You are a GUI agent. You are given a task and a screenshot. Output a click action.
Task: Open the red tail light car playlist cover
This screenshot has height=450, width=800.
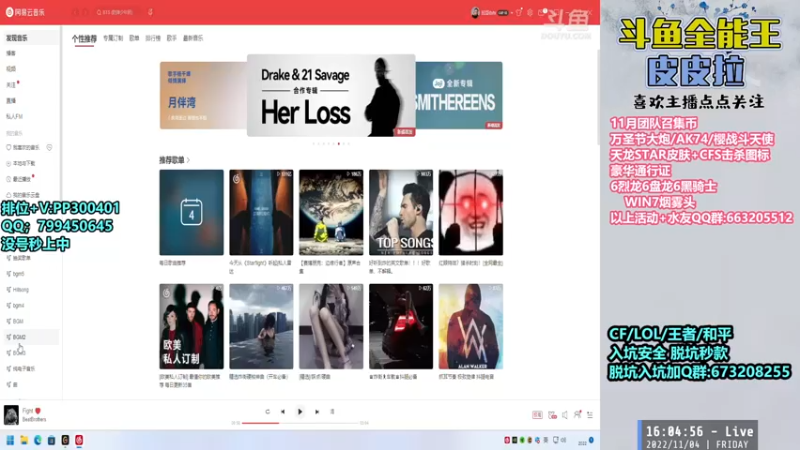(401, 327)
